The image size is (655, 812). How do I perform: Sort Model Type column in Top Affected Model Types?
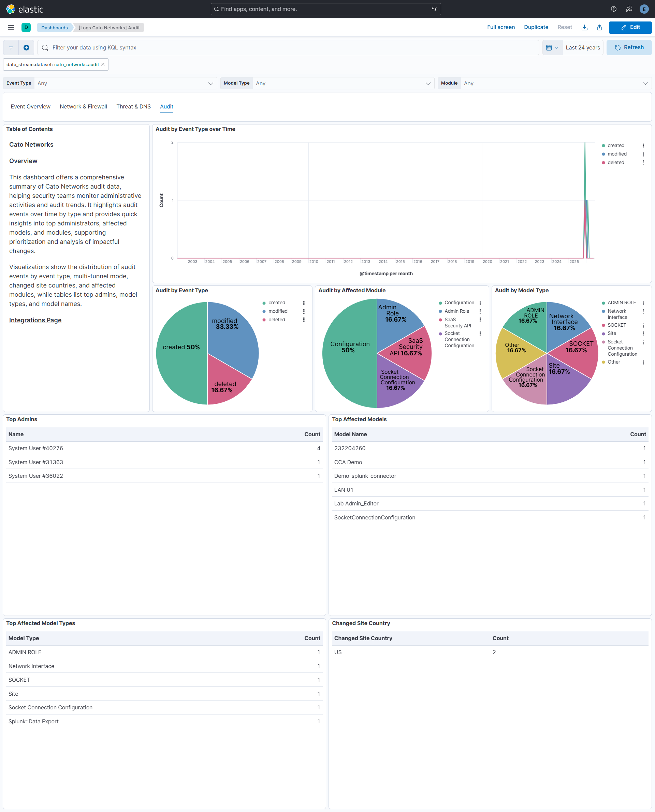[x=24, y=638]
